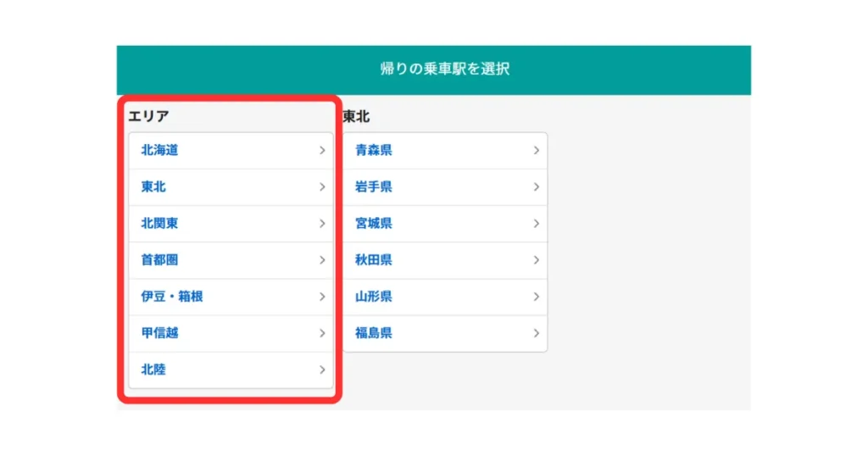
Task: Click the chevron arrow beside 青森県
Action: click(537, 151)
